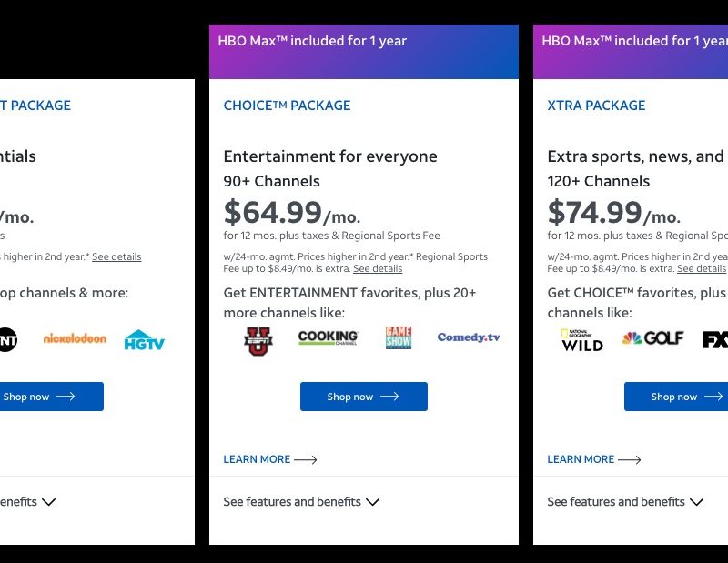Screen dimensions: 728x563
Task: Expand the leftmost package's benefits chevron
Action: coord(48,502)
